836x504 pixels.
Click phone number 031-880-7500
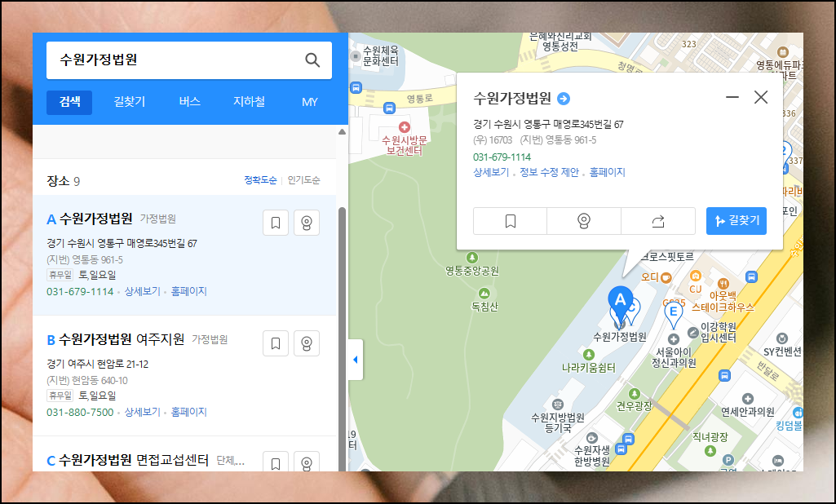point(80,413)
